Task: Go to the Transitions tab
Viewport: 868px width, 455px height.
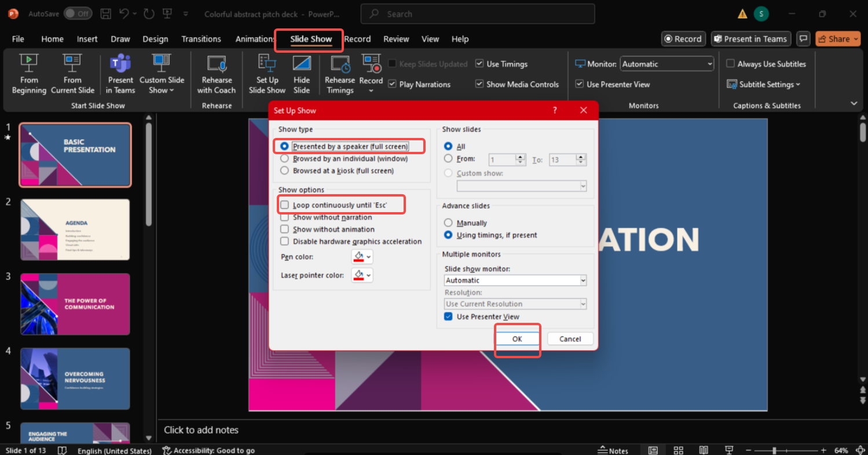Action: tap(201, 39)
